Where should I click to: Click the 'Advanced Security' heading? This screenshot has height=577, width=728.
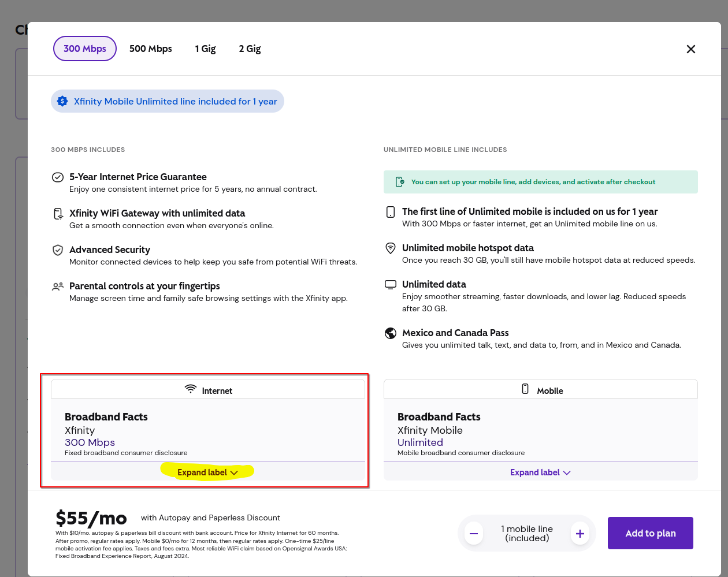point(110,250)
